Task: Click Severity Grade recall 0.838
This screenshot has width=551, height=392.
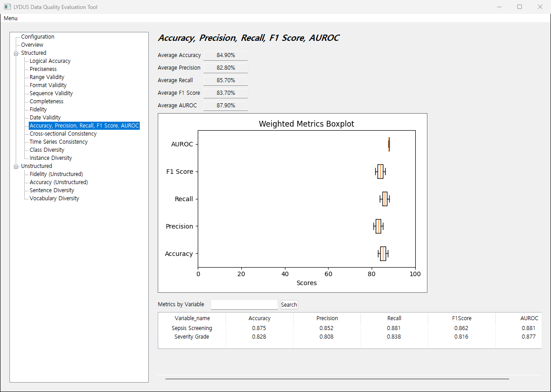Action: 394,337
